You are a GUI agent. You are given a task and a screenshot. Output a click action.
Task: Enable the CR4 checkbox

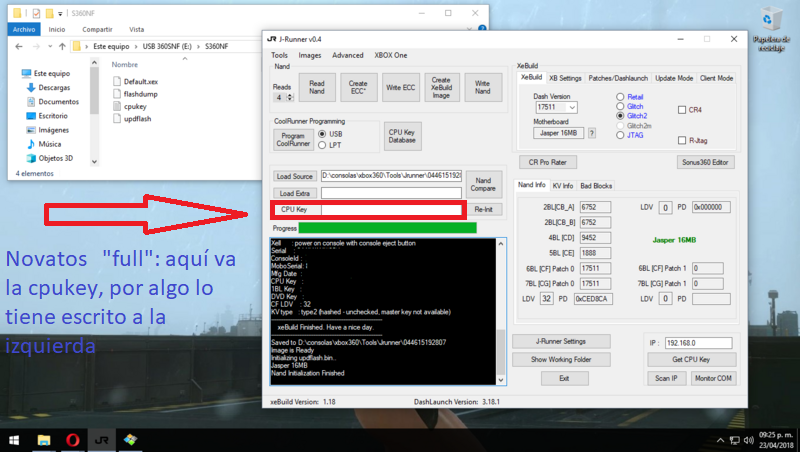pos(682,110)
